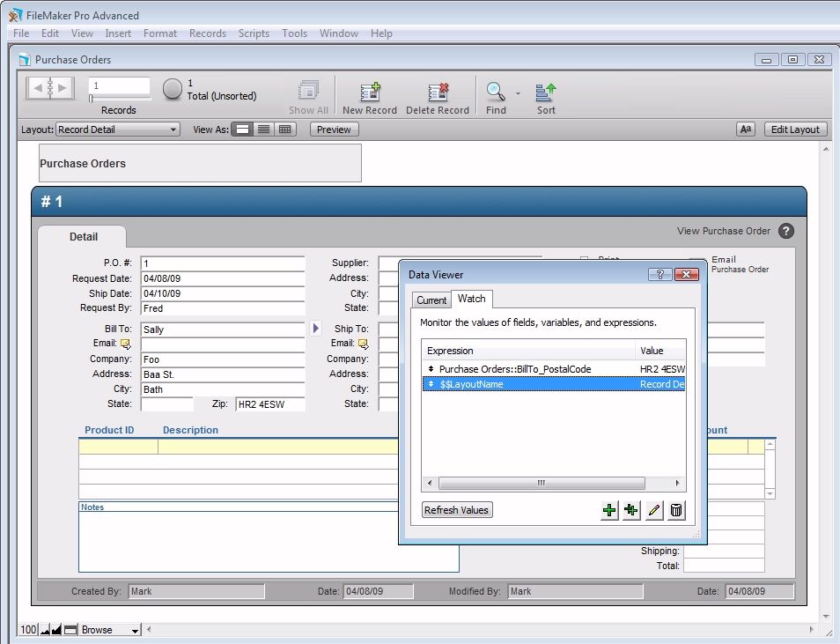840x644 pixels.
Task: Select the Detail tab
Action: click(84, 237)
